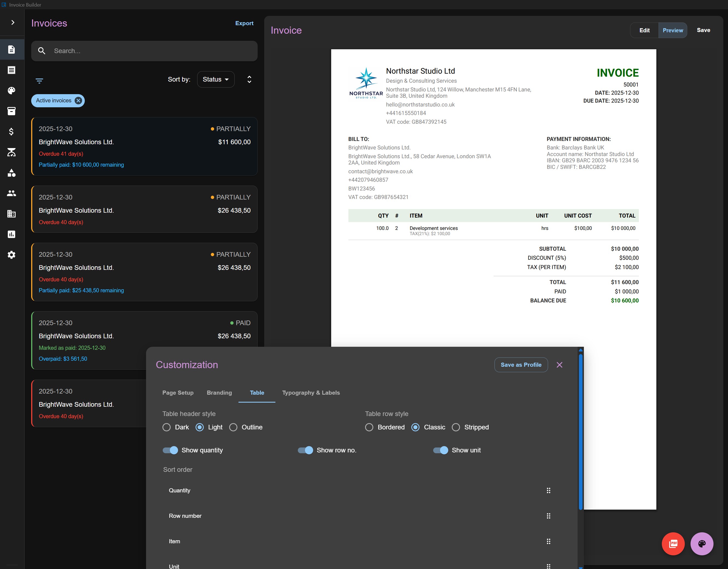The width and height of the screenshot is (728, 569).
Task: Open the $11 600,00 BrightWave invoice card
Action: [144, 146]
